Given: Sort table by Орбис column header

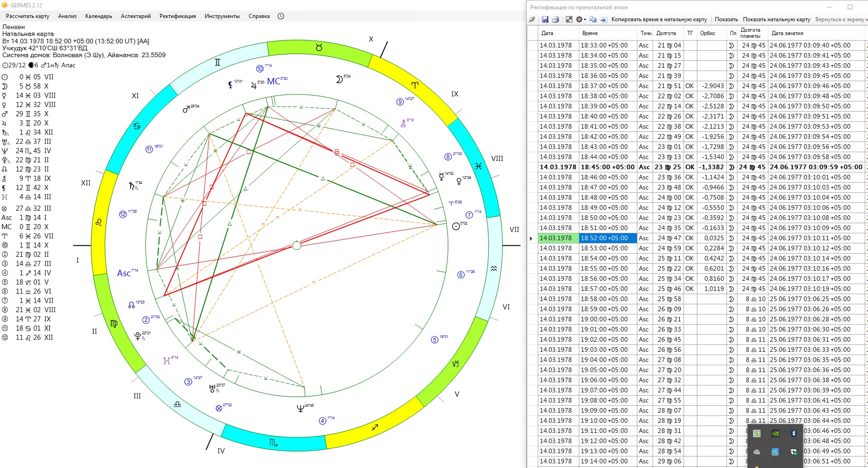Looking at the screenshot, I should [x=707, y=33].
